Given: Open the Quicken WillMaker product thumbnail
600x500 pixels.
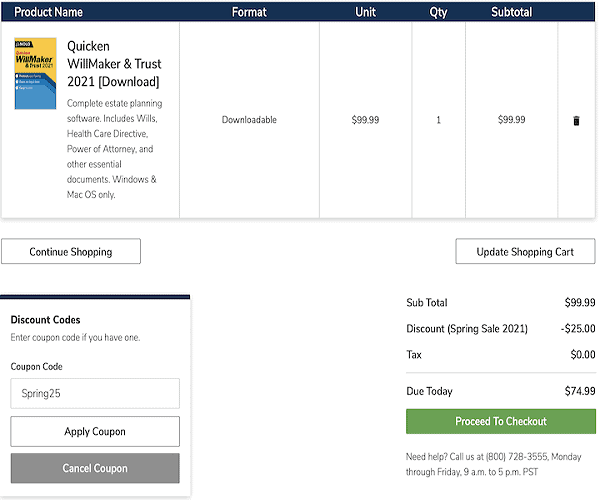Looking at the screenshot, I should pyautogui.click(x=35, y=73).
